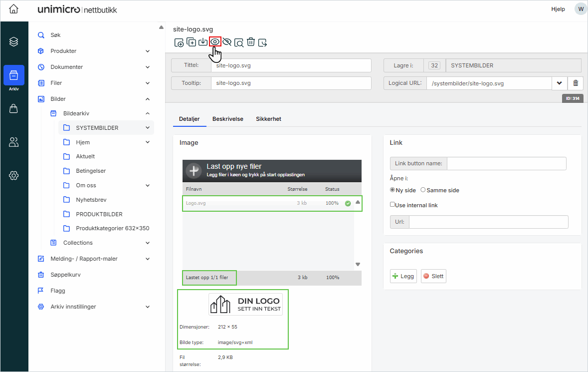This screenshot has height=372, width=588.
Task: Expand the Produkter menu section
Action: 148,51
